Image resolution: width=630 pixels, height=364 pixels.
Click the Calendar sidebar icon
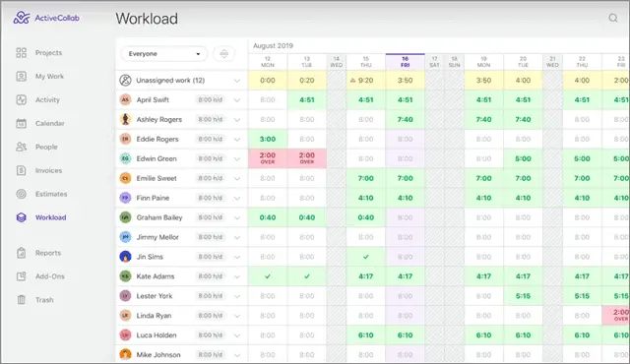coord(22,123)
